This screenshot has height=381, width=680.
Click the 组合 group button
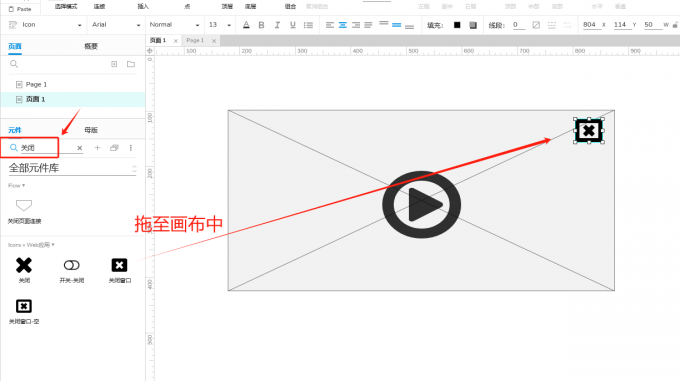click(290, 7)
